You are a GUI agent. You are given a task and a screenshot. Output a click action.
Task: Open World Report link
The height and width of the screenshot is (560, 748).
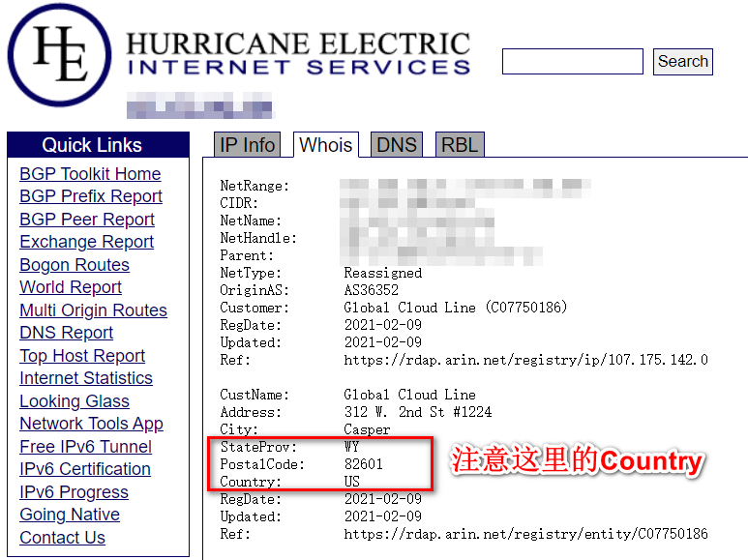pos(71,286)
